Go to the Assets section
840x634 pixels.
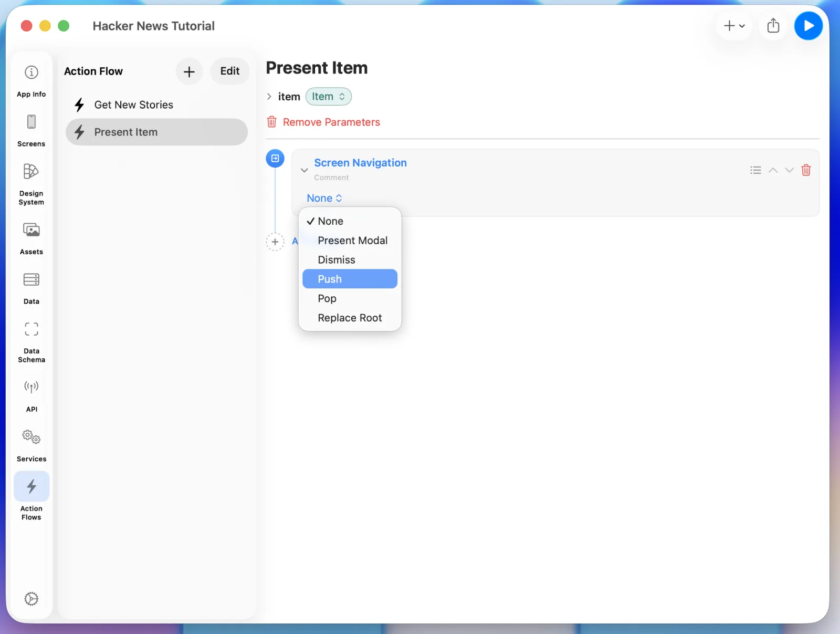tap(31, 238)
